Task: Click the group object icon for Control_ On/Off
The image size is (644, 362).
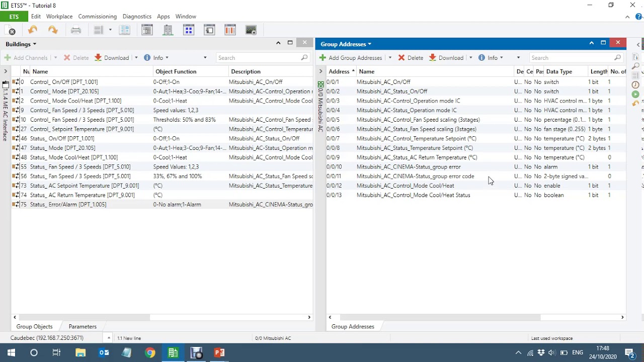Action: point(16,82)
